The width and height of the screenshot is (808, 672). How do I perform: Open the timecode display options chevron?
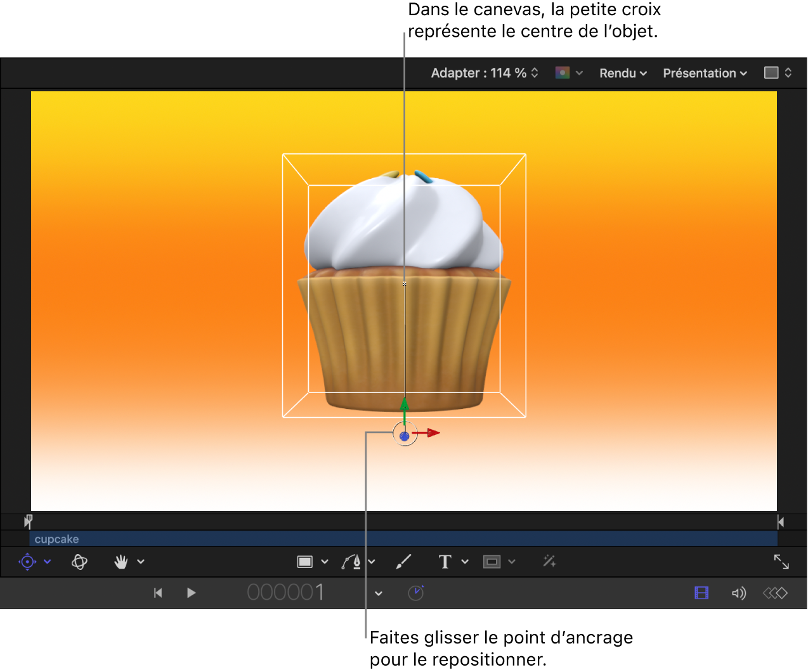tap(379, 593)
